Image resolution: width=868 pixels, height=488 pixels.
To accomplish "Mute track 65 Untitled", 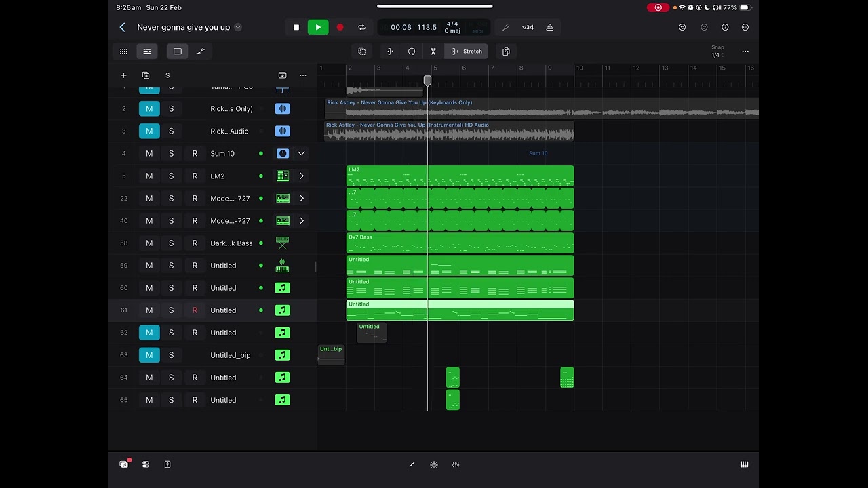I will tap(149, 400).
